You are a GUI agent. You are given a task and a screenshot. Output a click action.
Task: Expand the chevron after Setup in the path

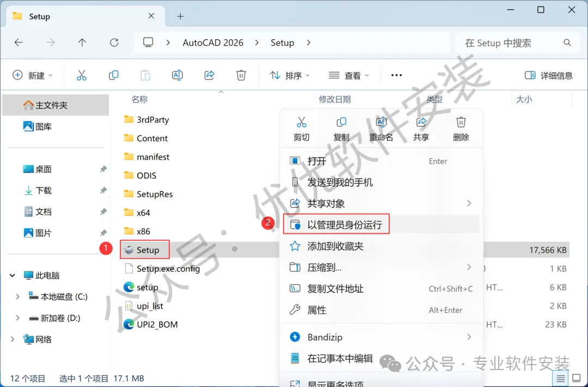[x=309, y=43]
